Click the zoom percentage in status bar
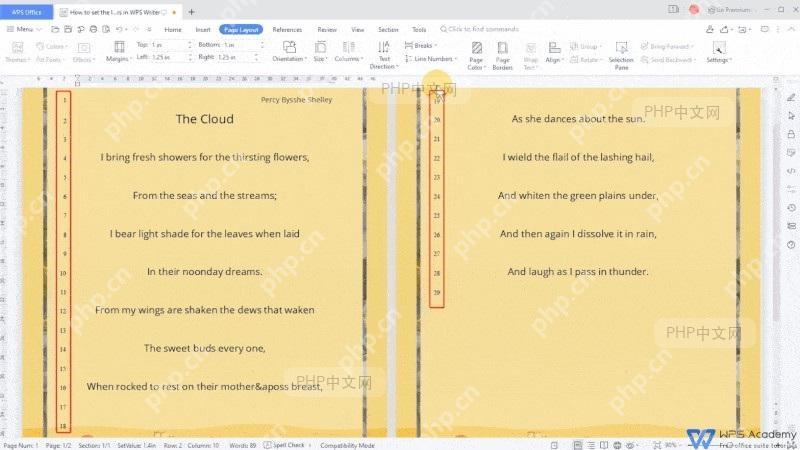This screenshot has height=450, width=800. click(670, 445)
